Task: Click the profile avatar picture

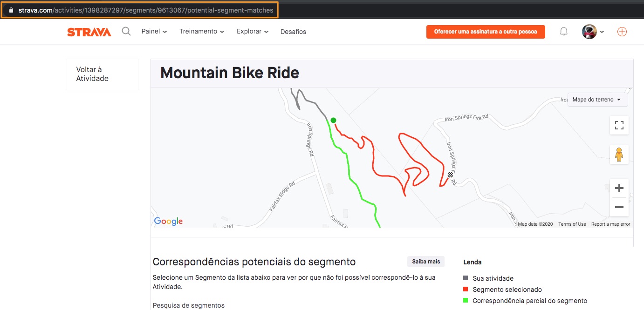Action: 589,32
